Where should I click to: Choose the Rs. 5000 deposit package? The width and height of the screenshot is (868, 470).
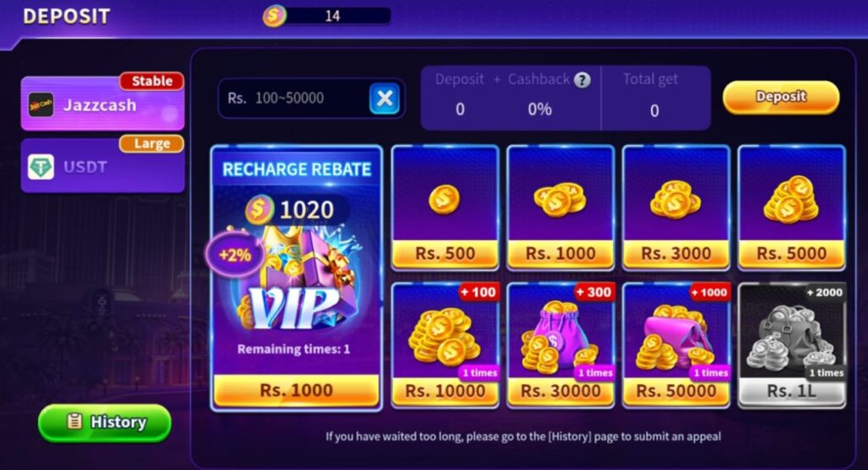792,208
